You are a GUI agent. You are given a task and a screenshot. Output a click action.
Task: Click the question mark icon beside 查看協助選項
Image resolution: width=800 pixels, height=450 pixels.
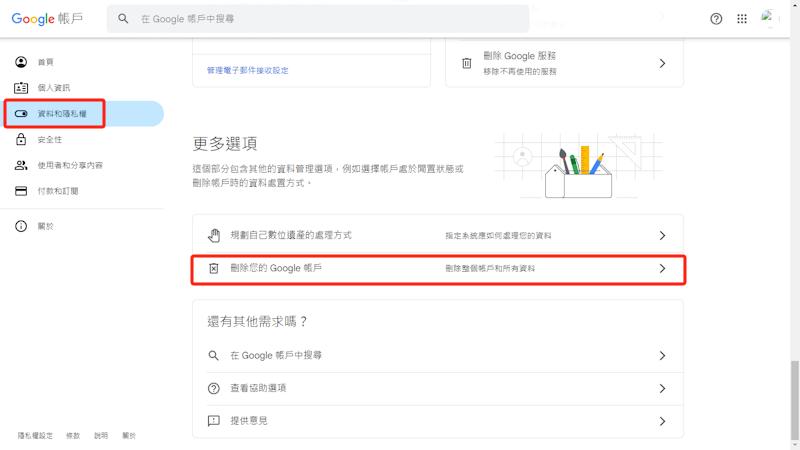coord(214,388)
